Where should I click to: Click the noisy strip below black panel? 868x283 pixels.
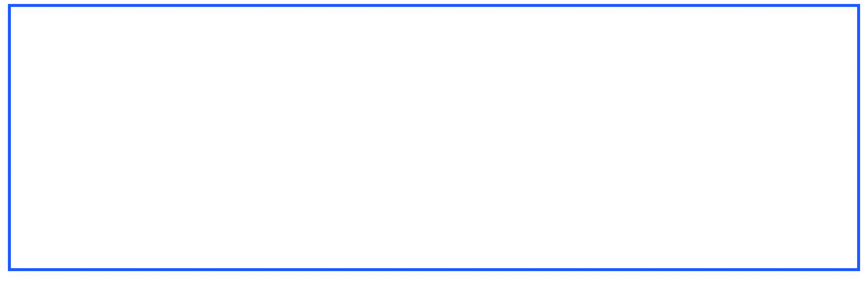point(434,266)
